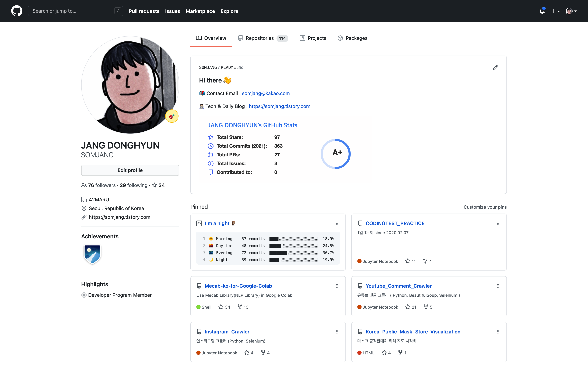Open the Arctic Code Vault achievement badge
The image size is (588, 367).
[92, 254]
